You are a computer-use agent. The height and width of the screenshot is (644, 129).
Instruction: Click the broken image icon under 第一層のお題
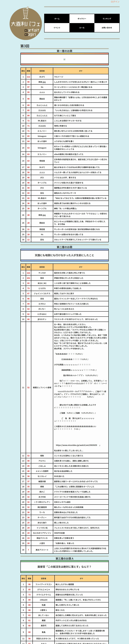(64, 59)
